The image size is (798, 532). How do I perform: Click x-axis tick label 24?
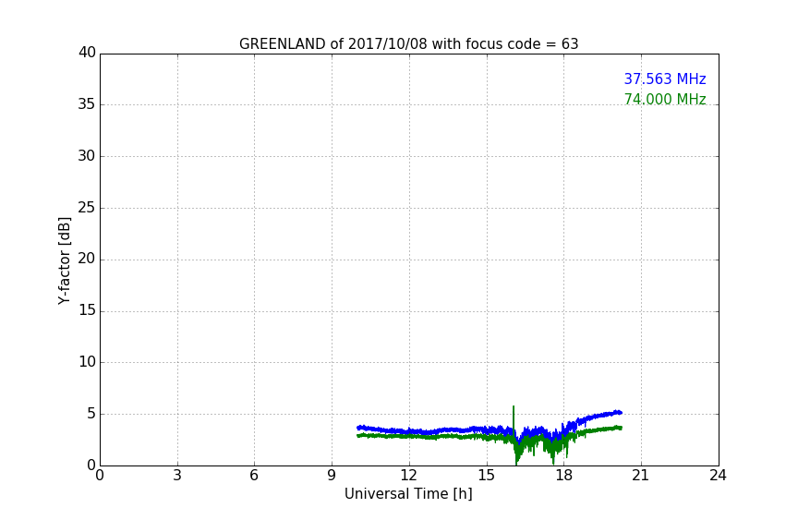click(718, 476)
